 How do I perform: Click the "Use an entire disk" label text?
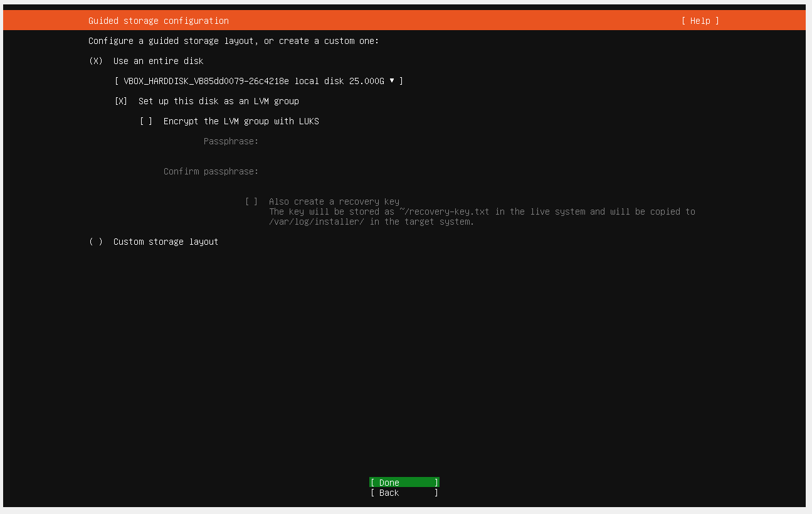(159, 61)
